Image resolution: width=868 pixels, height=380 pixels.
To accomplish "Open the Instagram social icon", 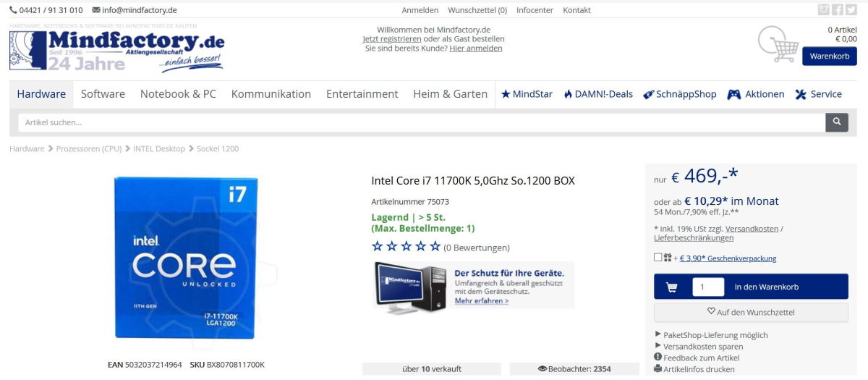I will 823,9.
